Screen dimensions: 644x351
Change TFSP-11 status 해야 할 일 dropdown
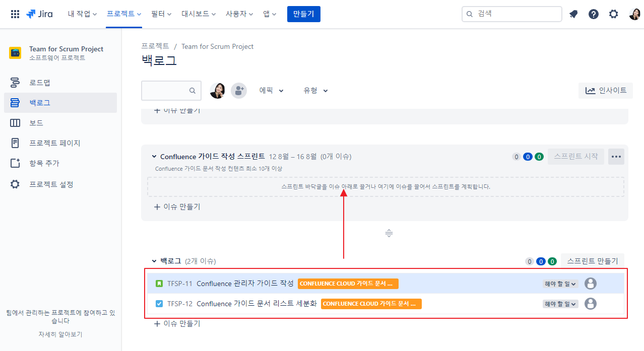(560, 284)
